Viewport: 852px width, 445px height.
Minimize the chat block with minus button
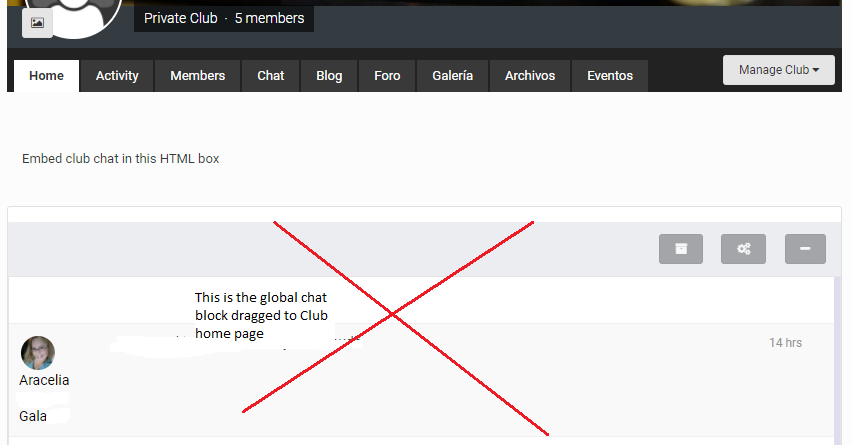(805, 249)
